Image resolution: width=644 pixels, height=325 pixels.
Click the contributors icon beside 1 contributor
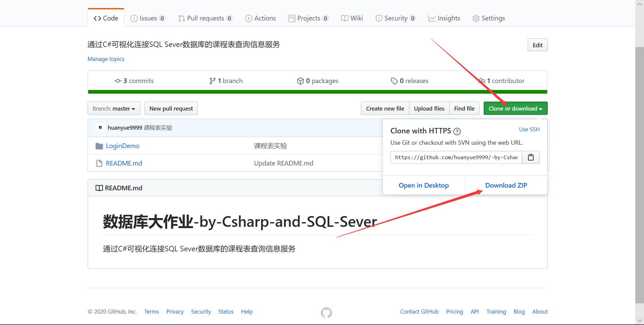(x=482, y=81)
